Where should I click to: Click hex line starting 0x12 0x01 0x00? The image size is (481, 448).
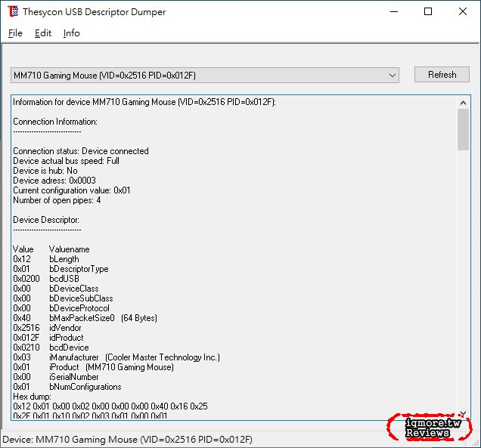pyautogui.click(x=110, y=406)
